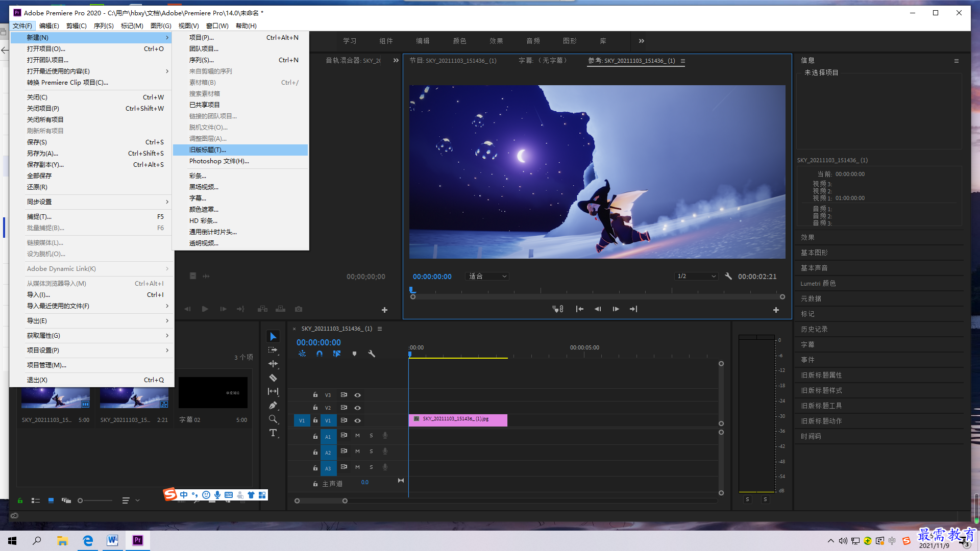This screenshot has height=551, width=980.
Task: Open the Info panel menu icon
Action: (x=957, y=61)
